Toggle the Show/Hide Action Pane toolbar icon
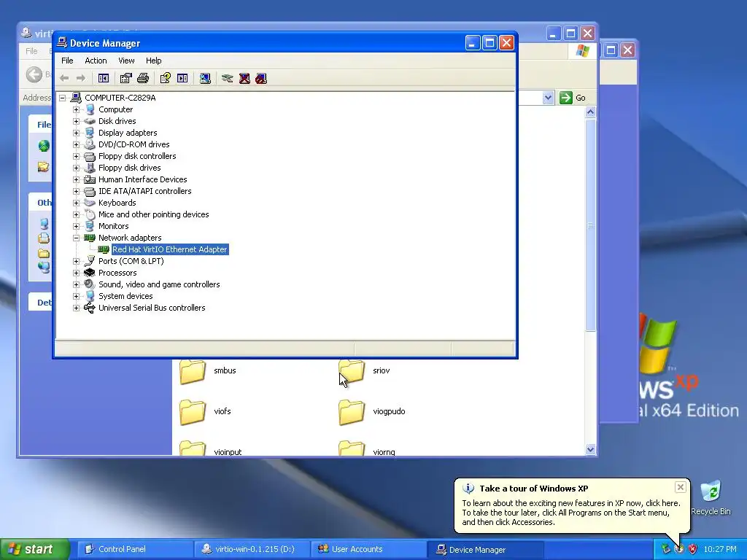Viewport: 747px width, 560px height. (x=182, y=78)
